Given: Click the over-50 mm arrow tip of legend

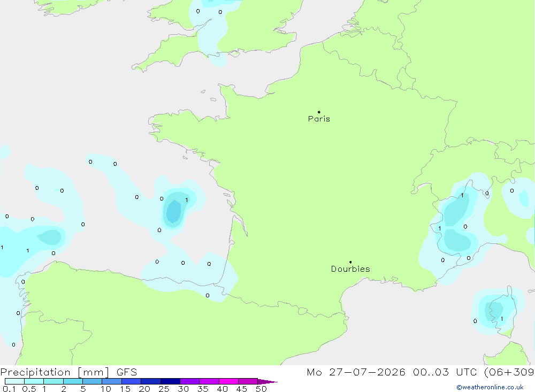Looking at the screenshot, I should (268, 382).
